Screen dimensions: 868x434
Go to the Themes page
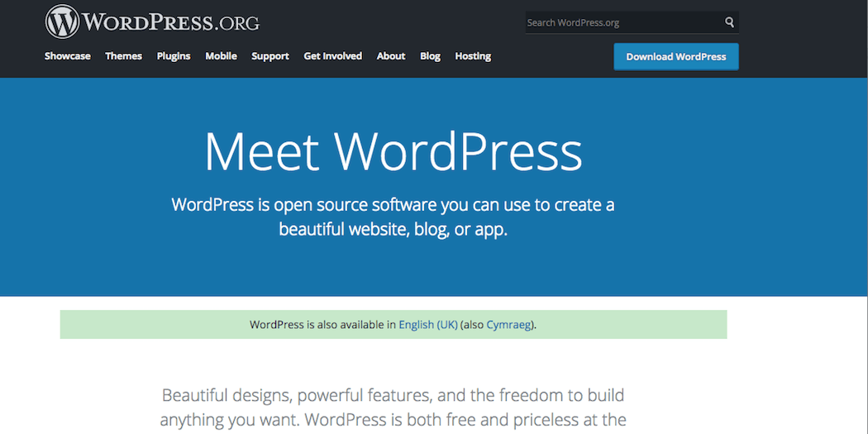pyautogui.click(x=123, y=56)
